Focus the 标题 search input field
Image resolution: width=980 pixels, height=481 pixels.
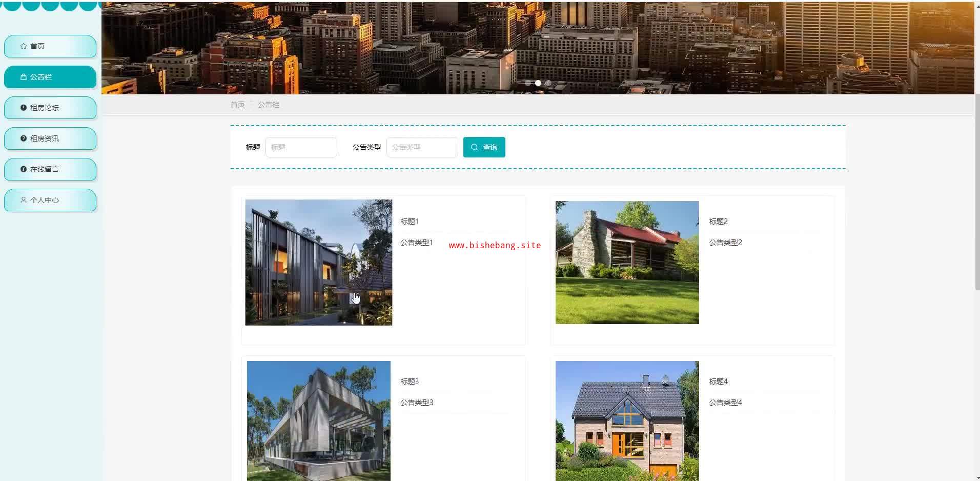click(x=301, y=147)
